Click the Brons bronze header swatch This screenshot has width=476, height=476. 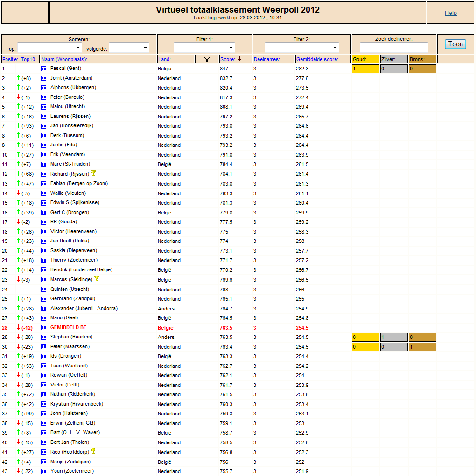(x=422, y=60)
